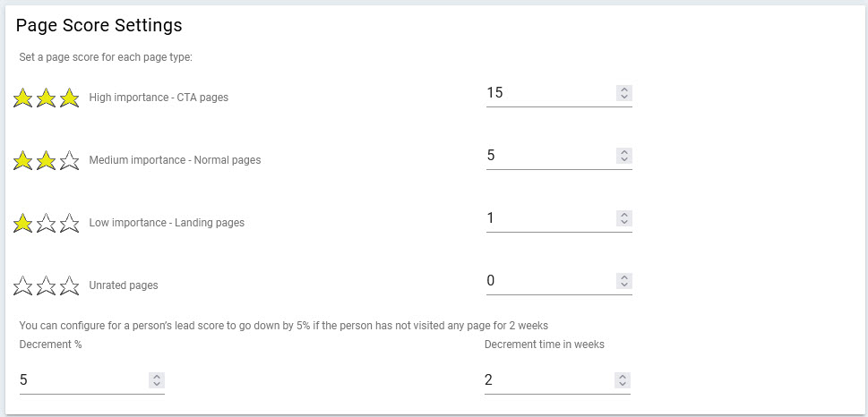The width and height of the screenshot is (868, 417).
Task: Click stepper arrows on High importance score
Action: [623, 93]
